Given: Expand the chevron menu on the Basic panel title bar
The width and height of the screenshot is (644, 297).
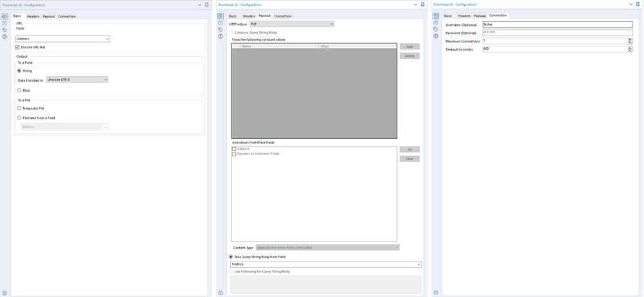Looking at the screenshot, I should (x=200, y=5).
